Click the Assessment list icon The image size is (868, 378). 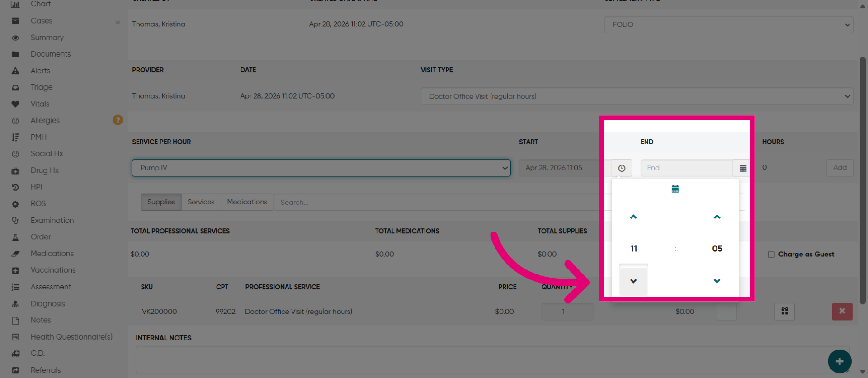click(15, 287)
